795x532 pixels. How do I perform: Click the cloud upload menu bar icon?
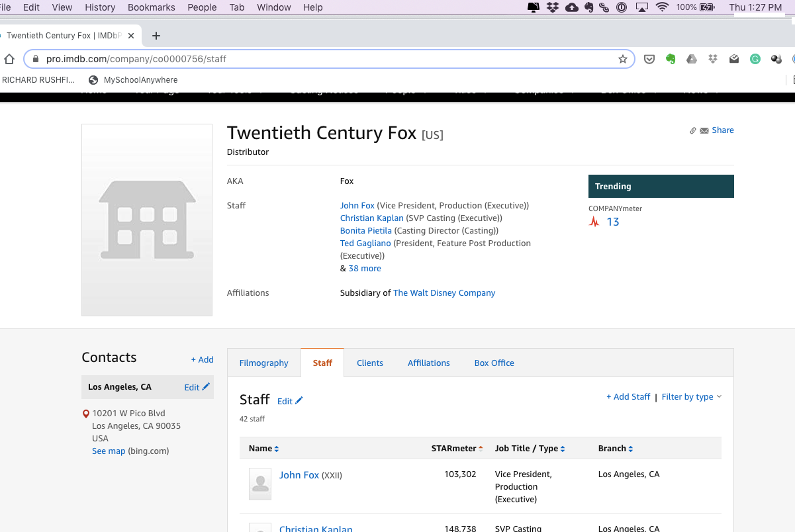point(572,7)
